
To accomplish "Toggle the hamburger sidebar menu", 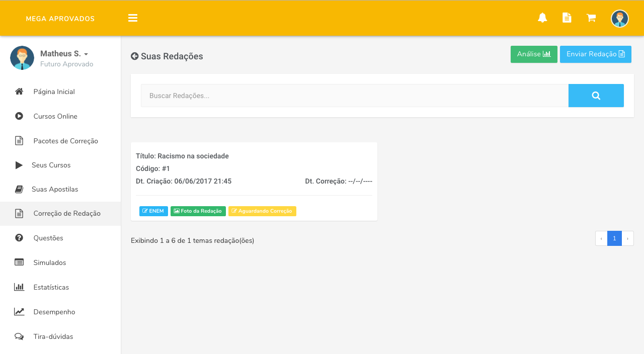I will (133, 18).
